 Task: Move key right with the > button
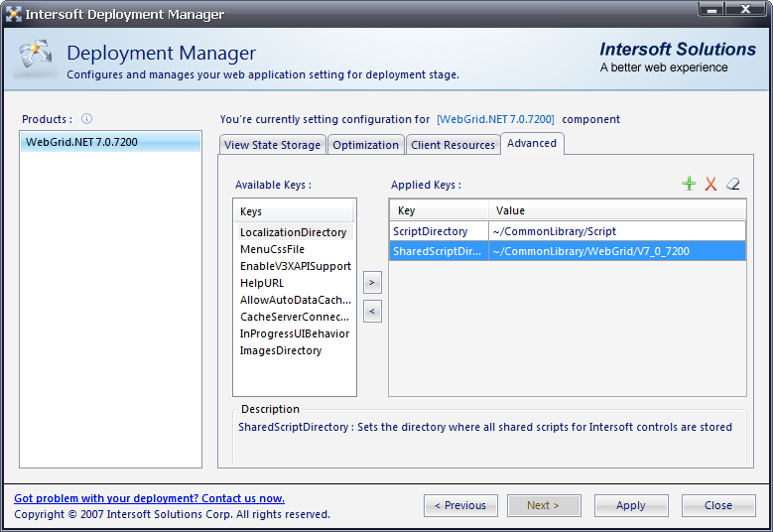[x=372, y=283]
